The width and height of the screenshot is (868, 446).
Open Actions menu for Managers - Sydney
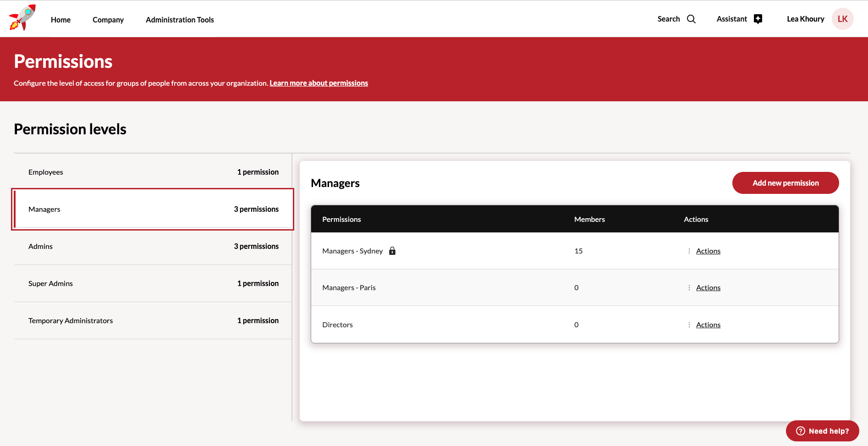pyautogui.click(x=708, y=251)
